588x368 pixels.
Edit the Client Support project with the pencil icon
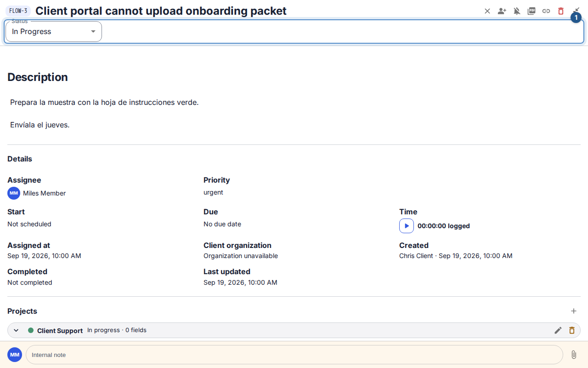pyautogui.click(x=558, y=330)
